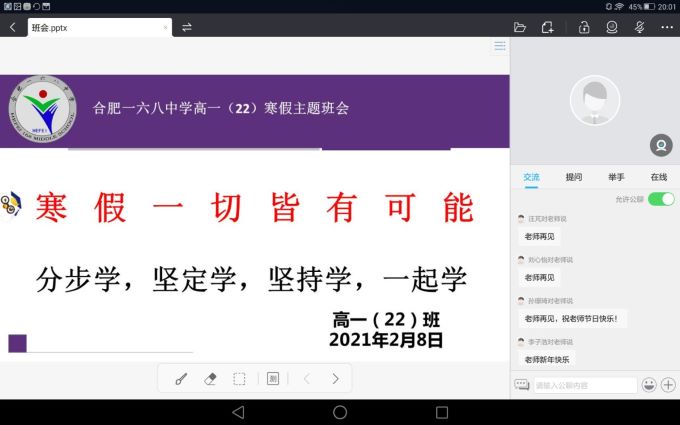680x425 pixels.
Task: Click the public chat message input field
Action: 585,385
